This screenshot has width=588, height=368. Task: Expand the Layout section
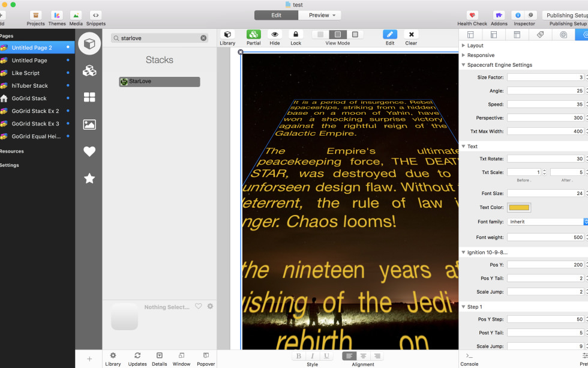[463, 46]
